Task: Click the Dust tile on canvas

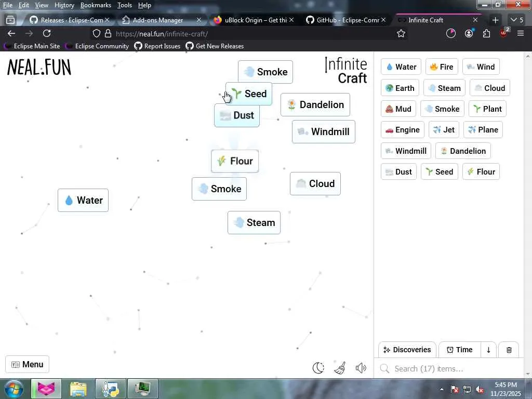Action: click(x=237, y=117)
